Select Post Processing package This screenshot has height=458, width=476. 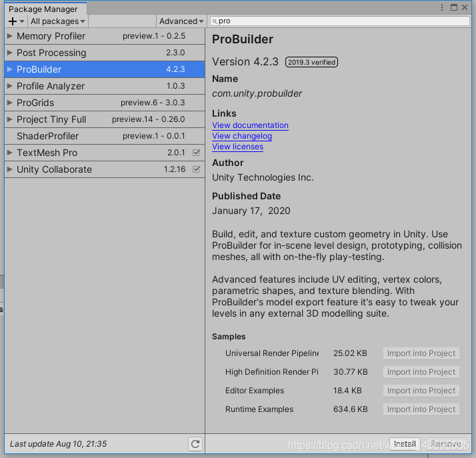pos(105,53)
